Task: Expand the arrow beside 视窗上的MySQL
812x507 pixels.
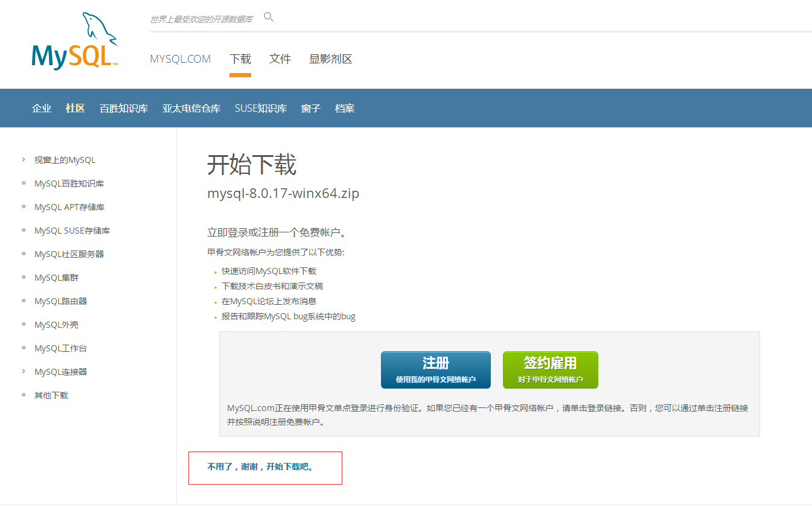Action: (x=24, y=160)
